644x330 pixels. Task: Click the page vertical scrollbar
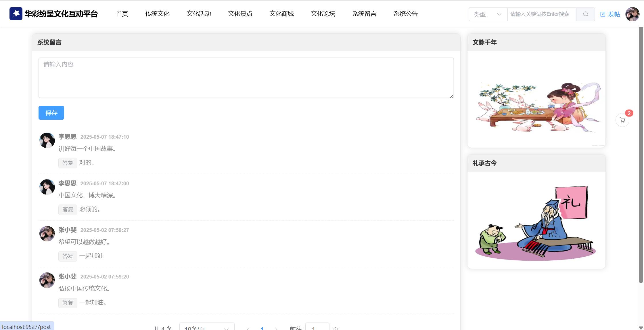coord(641,155)
